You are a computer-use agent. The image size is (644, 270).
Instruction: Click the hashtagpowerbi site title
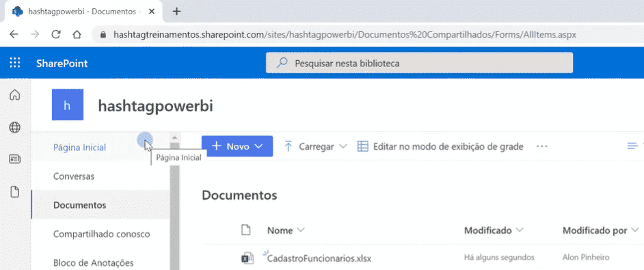156,106
